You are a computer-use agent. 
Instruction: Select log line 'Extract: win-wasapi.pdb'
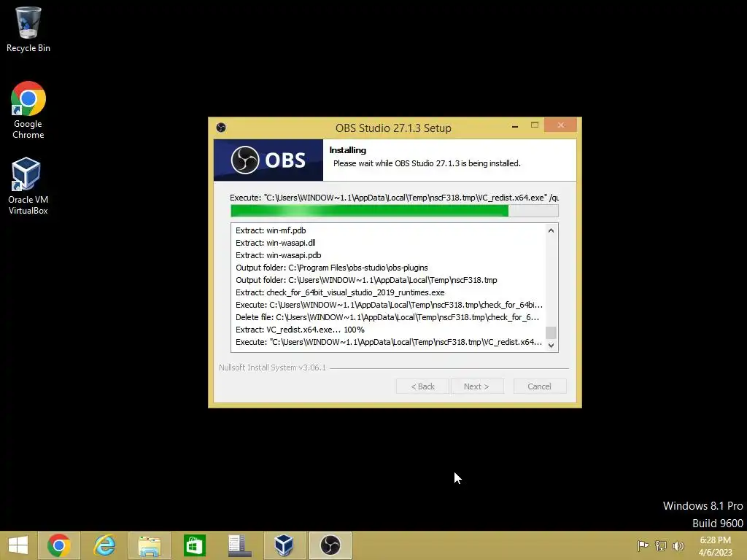coord(278,255)
